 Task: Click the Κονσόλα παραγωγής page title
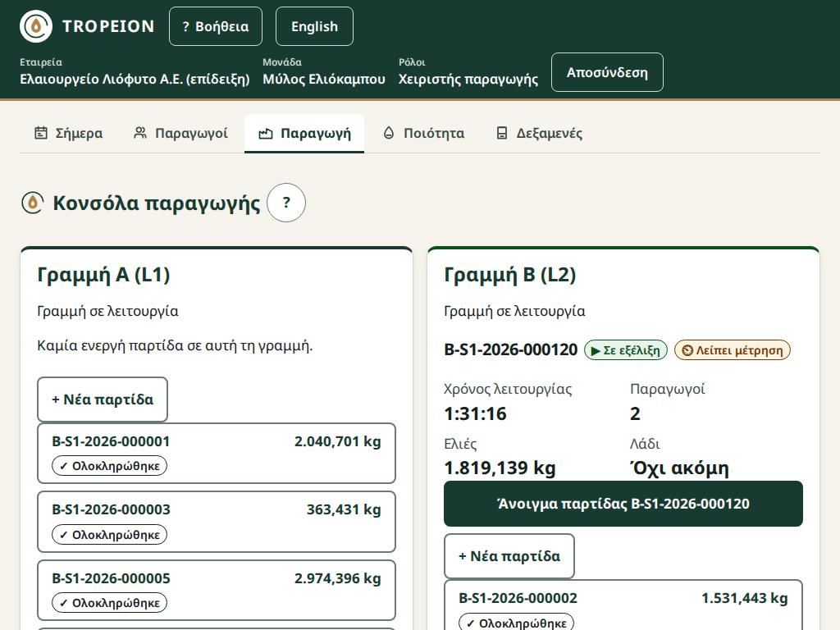[x=157, y=203]
